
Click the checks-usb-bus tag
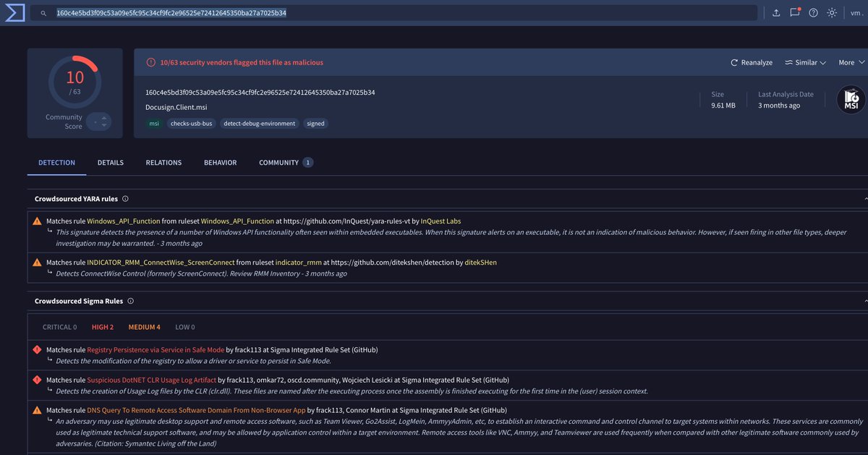[192, 124]
